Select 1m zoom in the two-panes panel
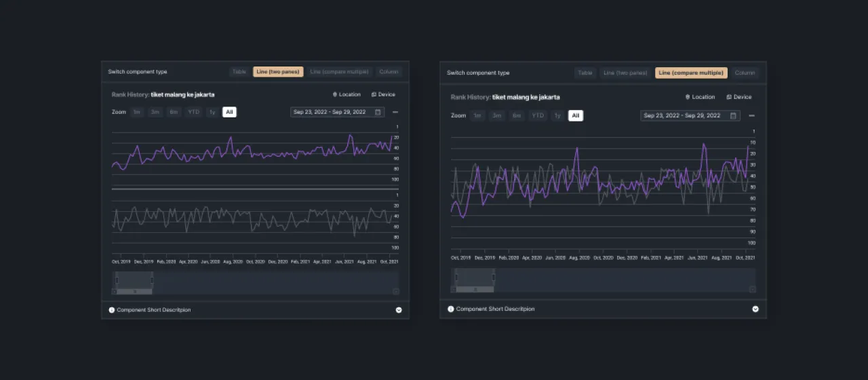The image size is (868, 380). pos(137,112)
